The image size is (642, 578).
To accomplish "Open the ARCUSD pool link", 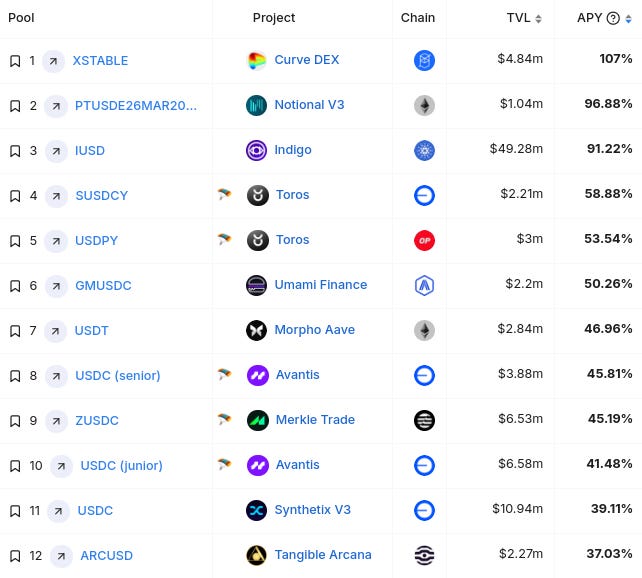I will click(x=106, y=556).
